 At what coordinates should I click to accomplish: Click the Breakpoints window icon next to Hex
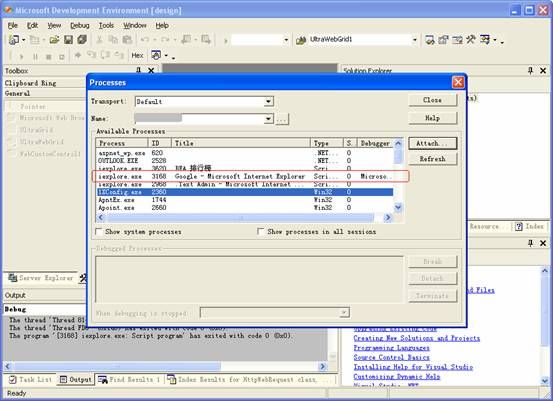[x=156, y=55]
